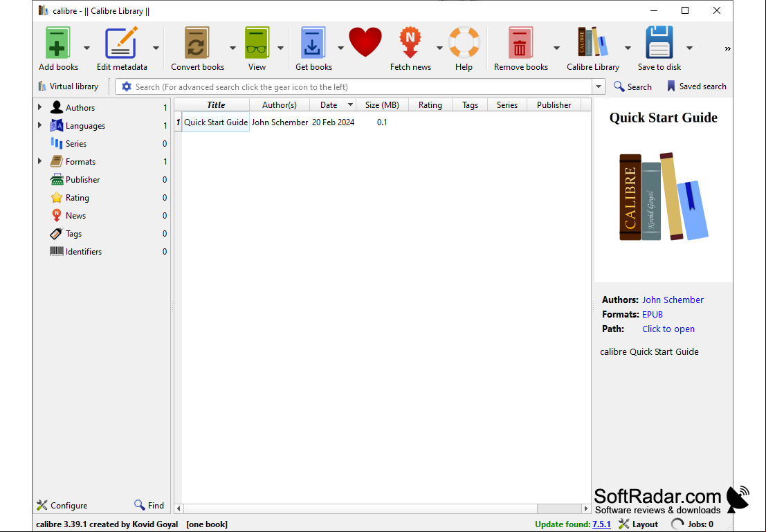
Task: Select row number 1 header
Action: point(178,122)
